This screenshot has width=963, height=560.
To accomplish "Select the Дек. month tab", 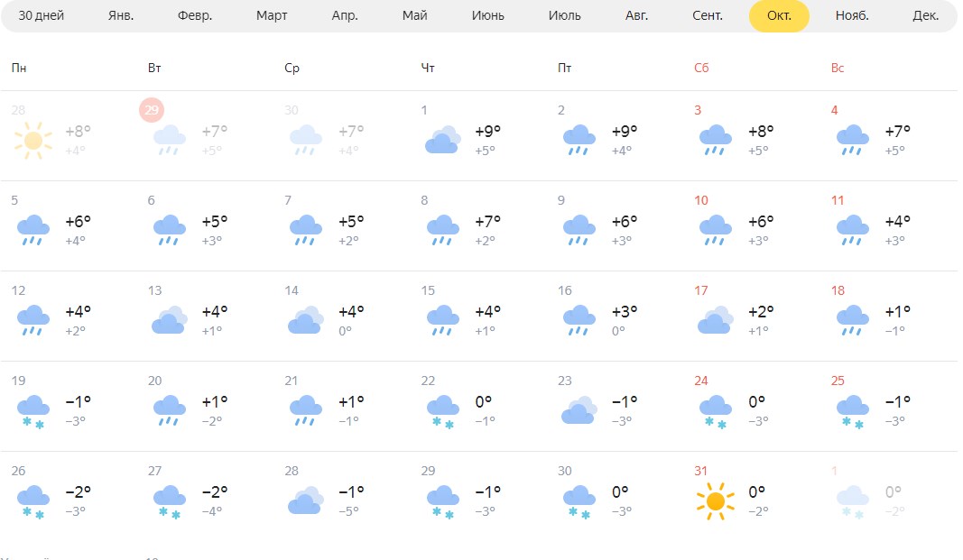I will point(925,16).
